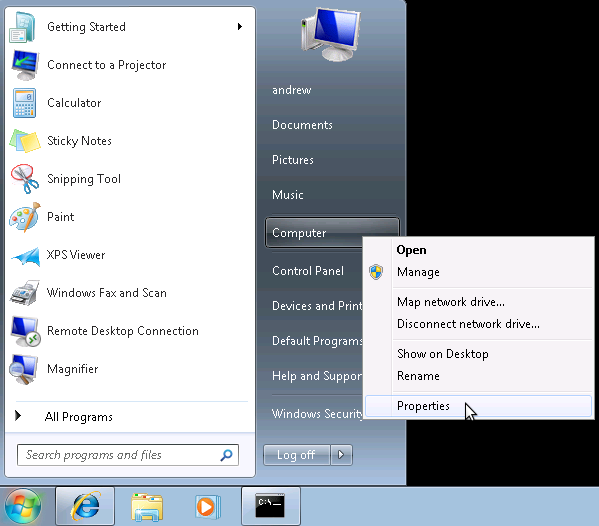Click the Sticky Notes icon
Viewport: 599px width, 526px height.
coord(24,141)
